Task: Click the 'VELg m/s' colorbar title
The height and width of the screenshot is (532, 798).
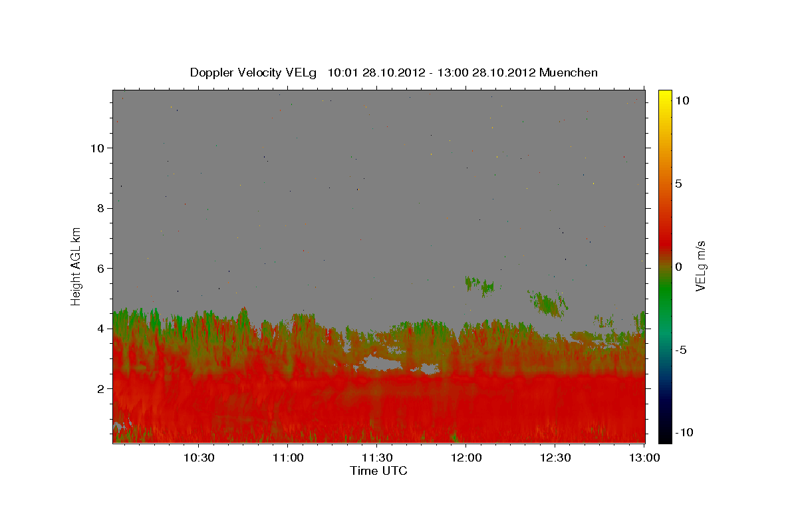Action: point(701,267)
